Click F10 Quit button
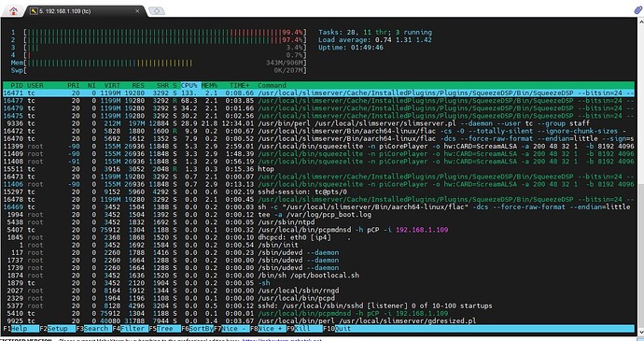This screenshot has height=341, width=644. click(337, 329)
